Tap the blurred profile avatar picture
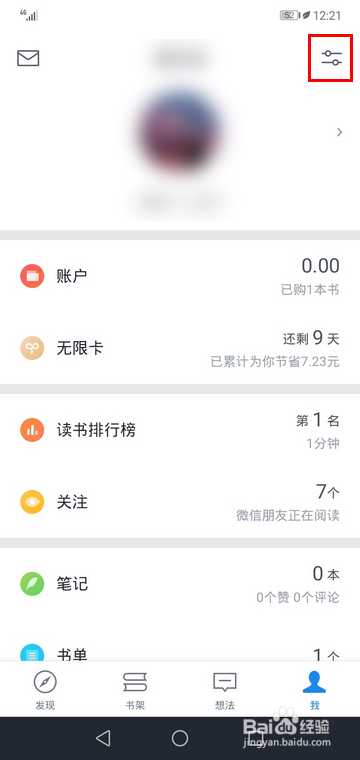Viewport: 360px width, 760px height. pos(180,132)
